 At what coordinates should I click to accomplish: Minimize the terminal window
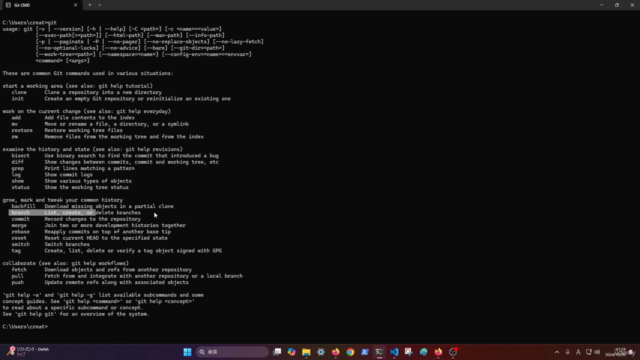602,5
